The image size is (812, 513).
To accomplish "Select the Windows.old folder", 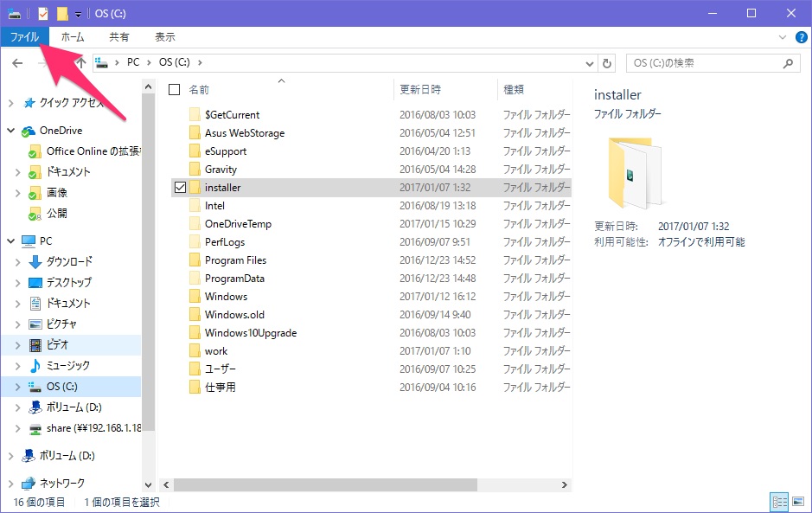I will (234, 315).
